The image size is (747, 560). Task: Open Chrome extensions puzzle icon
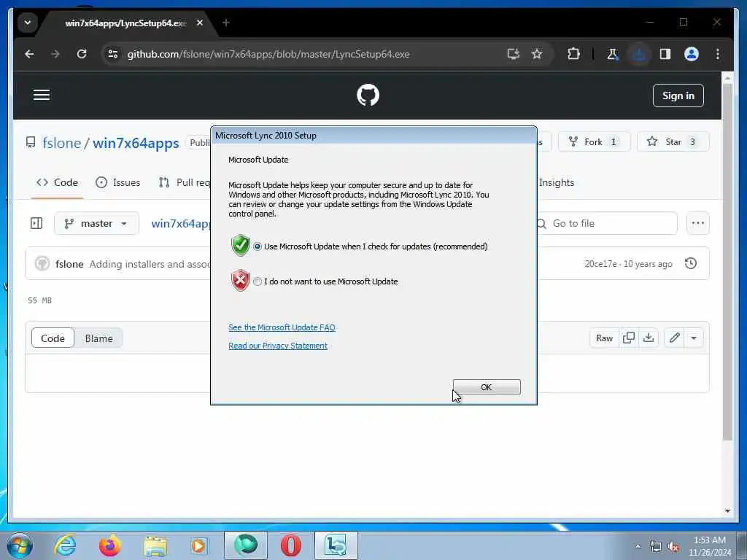point(573,54)
